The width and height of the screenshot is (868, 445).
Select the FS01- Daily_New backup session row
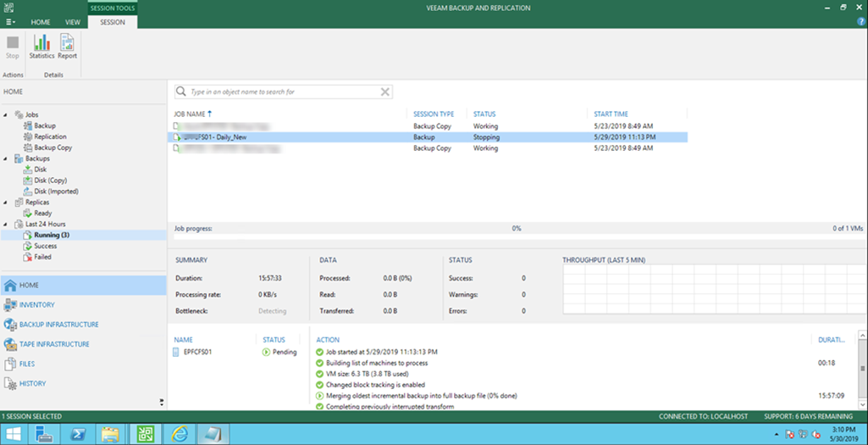coord(428,136)
